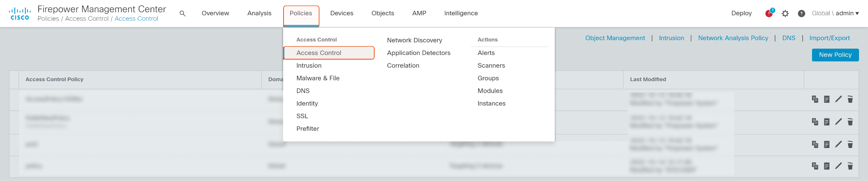Click the delete trash icon in last row
Viewport: 868px width, 181px height.
pyautogui.click(x=850, y=166)
